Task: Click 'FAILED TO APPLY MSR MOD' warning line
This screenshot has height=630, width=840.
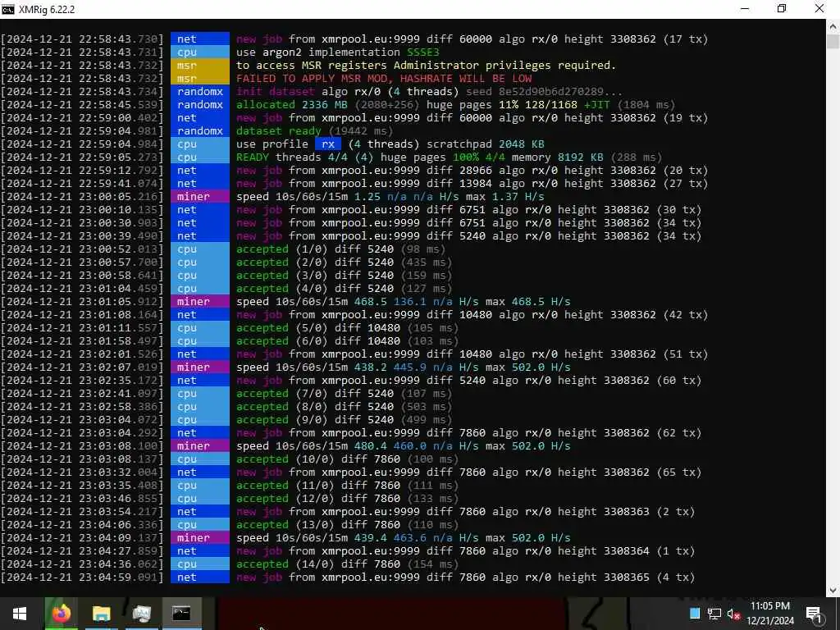Action: click(384, 78)
